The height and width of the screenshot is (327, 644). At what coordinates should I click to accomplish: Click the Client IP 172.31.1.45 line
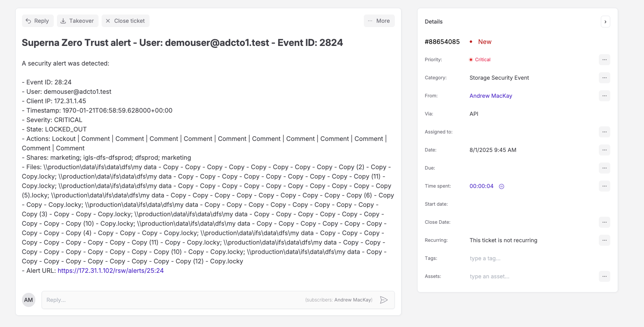[x=54, y=101]
